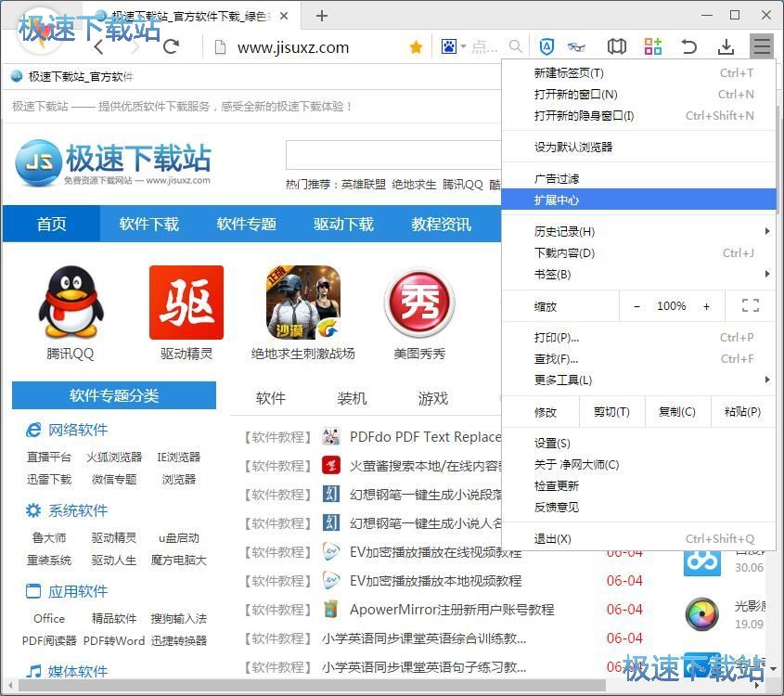Click 检查更新 in the menu
784x696 pixels.
coord(638,485)
